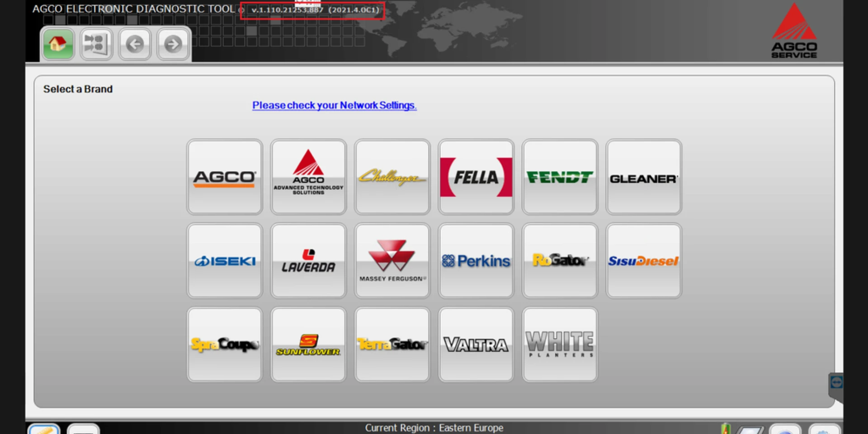Pick the SisuDiesel brand tile
868x434 pixels.
(x=643, y=261)
